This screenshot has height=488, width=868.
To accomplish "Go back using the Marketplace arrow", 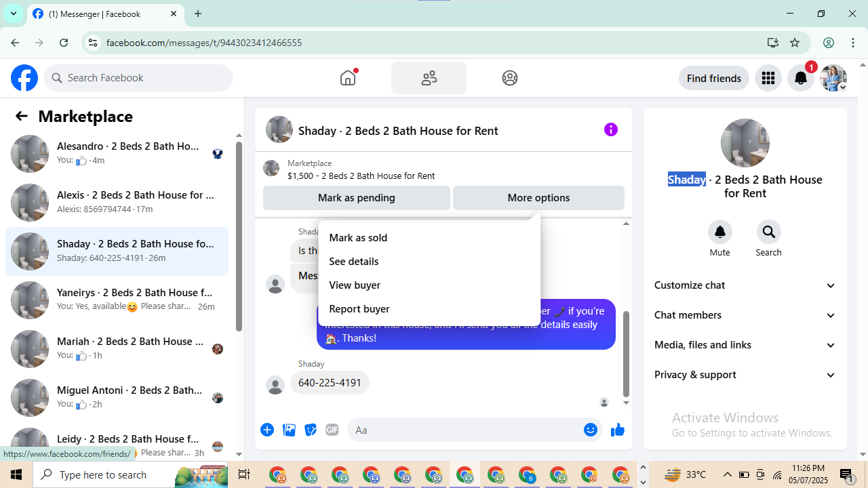I will pos(22,116).
